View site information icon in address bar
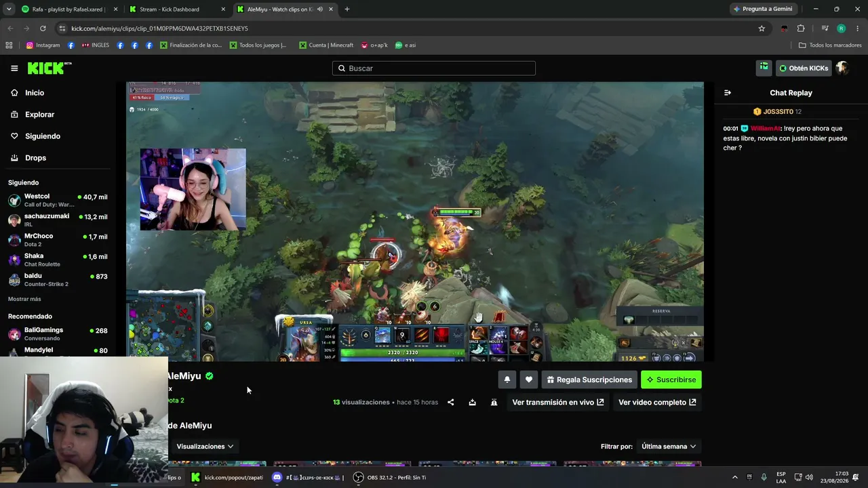868x488 pixels. 62,28
